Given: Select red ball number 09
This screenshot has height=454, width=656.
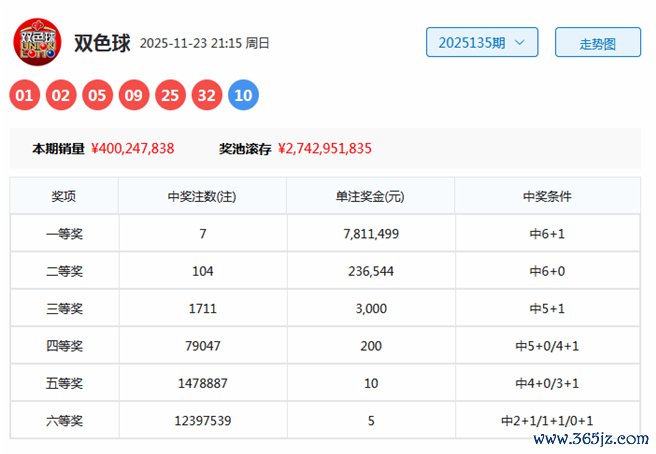Looking at the screenshot, I should pyautogui.click(x=133, y=96).
